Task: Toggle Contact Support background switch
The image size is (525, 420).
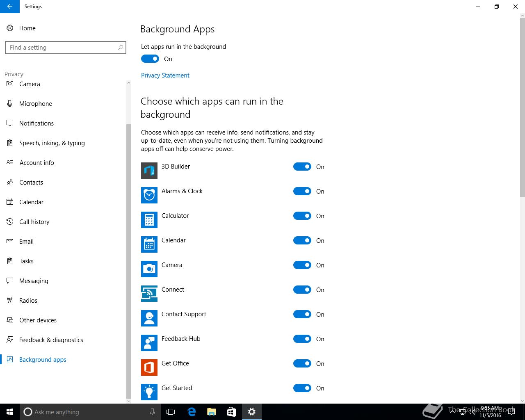Action: tap(302, 314)
